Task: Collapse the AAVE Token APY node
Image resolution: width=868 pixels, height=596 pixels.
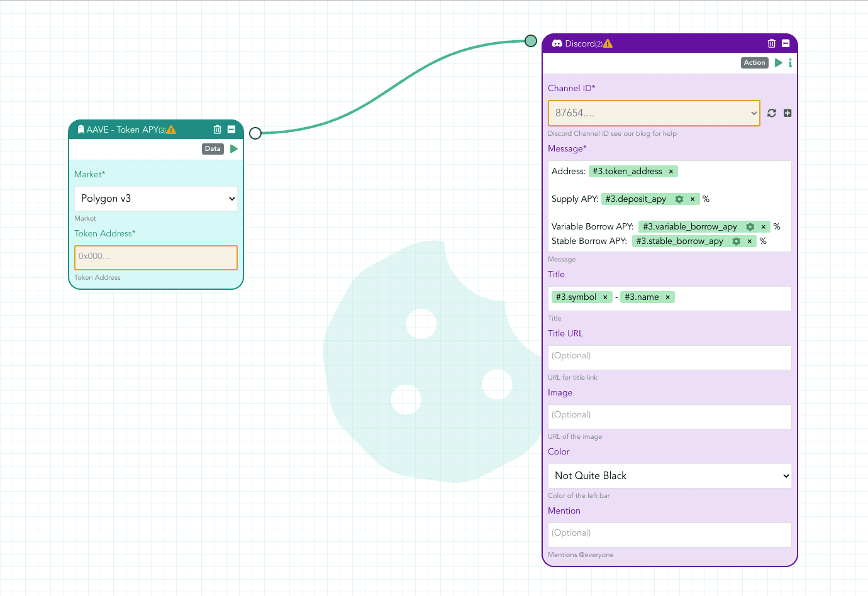Action: (x=231, y=130)
